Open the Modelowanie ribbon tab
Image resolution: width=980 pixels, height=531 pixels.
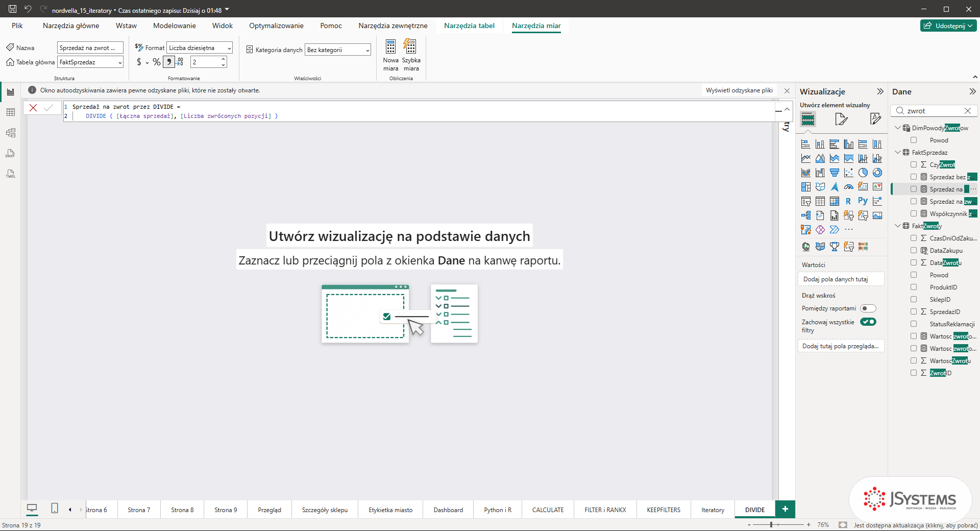(x=174, y=26)
